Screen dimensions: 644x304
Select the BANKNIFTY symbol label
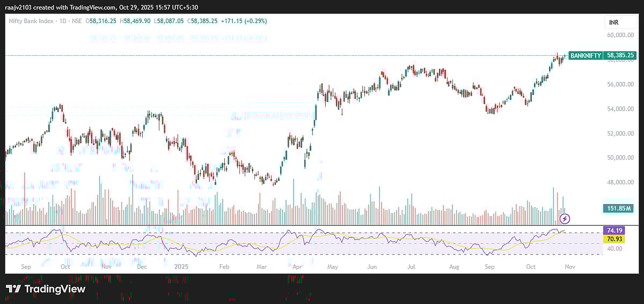(586, 55)
